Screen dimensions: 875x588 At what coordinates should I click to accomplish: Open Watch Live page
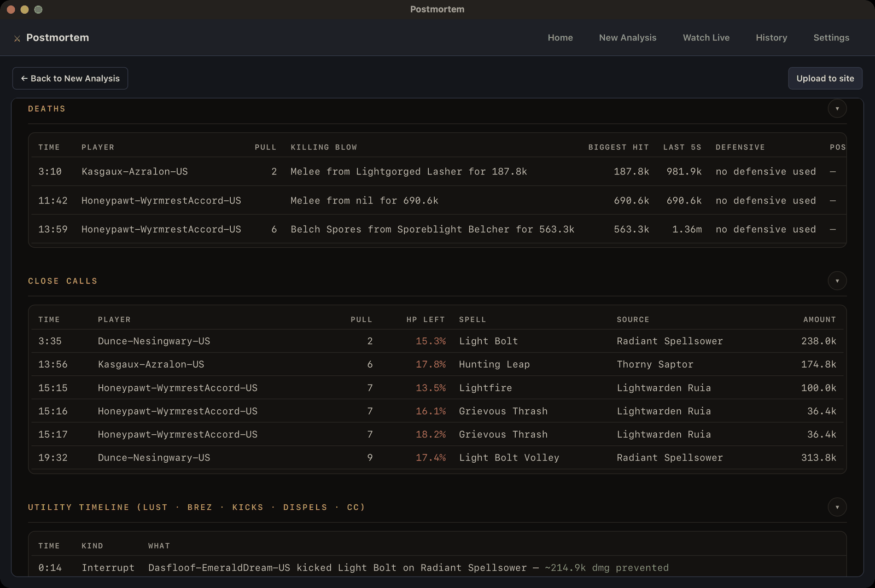pos(706,38)
